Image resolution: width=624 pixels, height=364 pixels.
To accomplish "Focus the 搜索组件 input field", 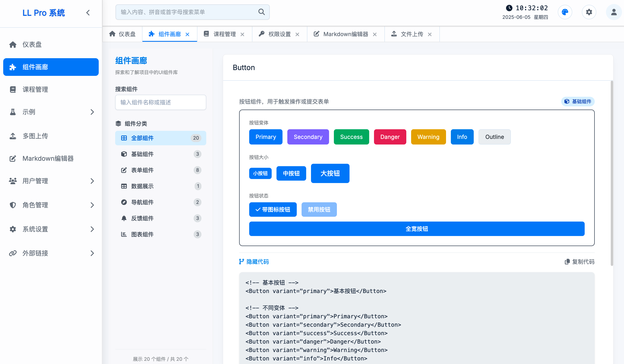I will pyautogui.click(x=161, y=102).
